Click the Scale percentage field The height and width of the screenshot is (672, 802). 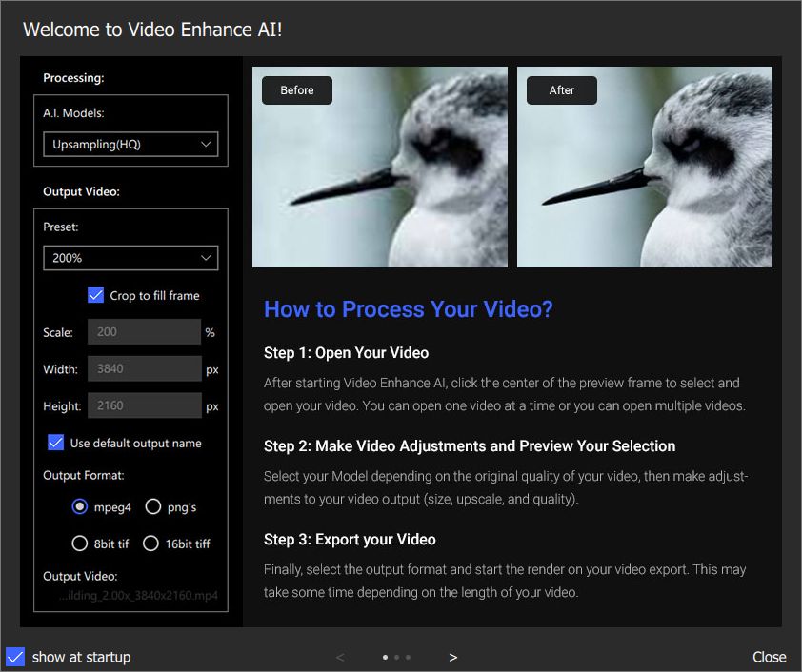coord(144,331)
